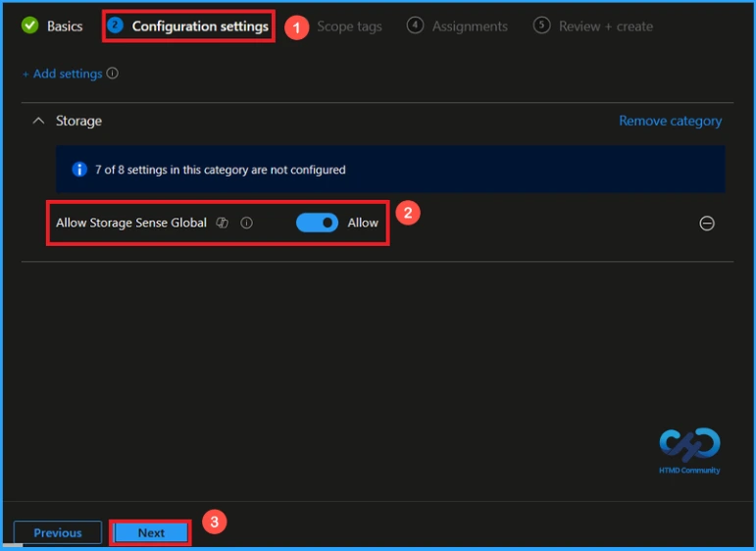Click the Allow state label beside the toggle
This screenshot has width=756, height=551.
[363, 223]
